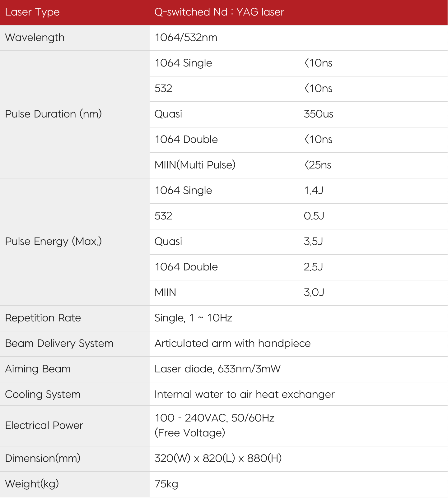Click the Wavelength 1064/532nm value

(186, 38)
